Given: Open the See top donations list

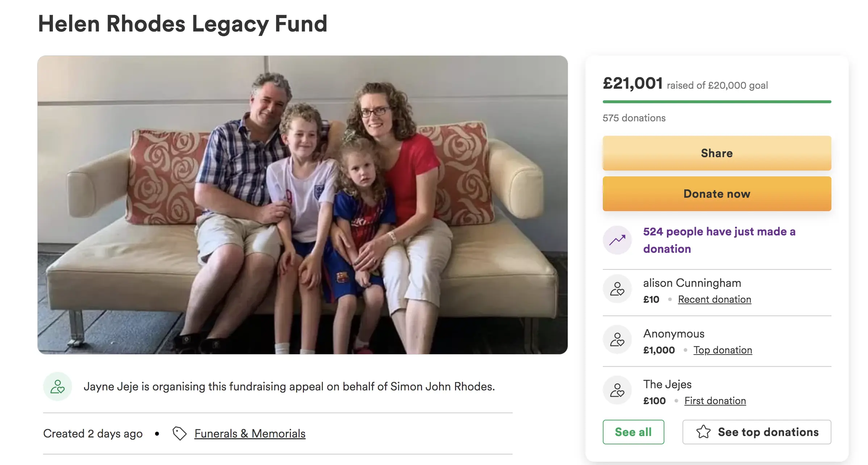Looking at the screenshot, I should point(757,432).
